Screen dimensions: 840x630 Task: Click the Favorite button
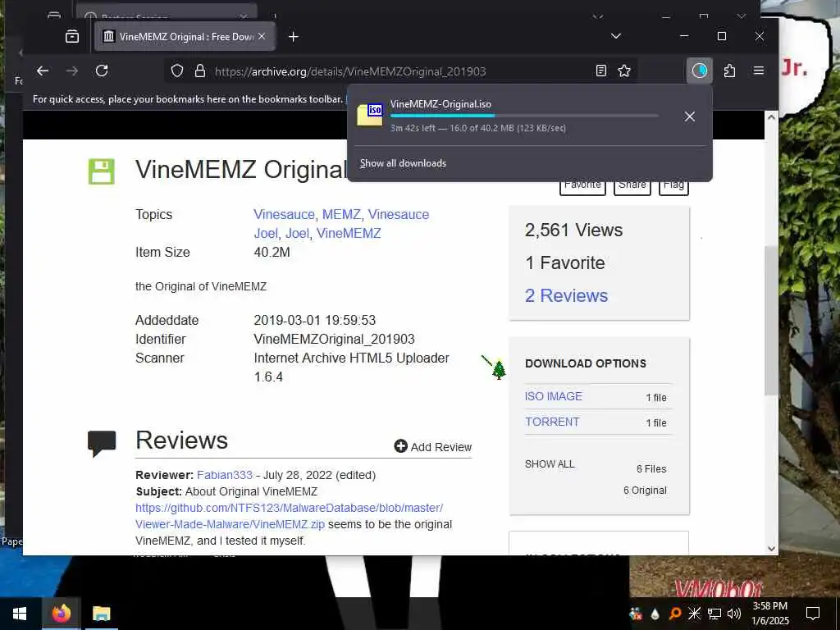tap(582, 185)
